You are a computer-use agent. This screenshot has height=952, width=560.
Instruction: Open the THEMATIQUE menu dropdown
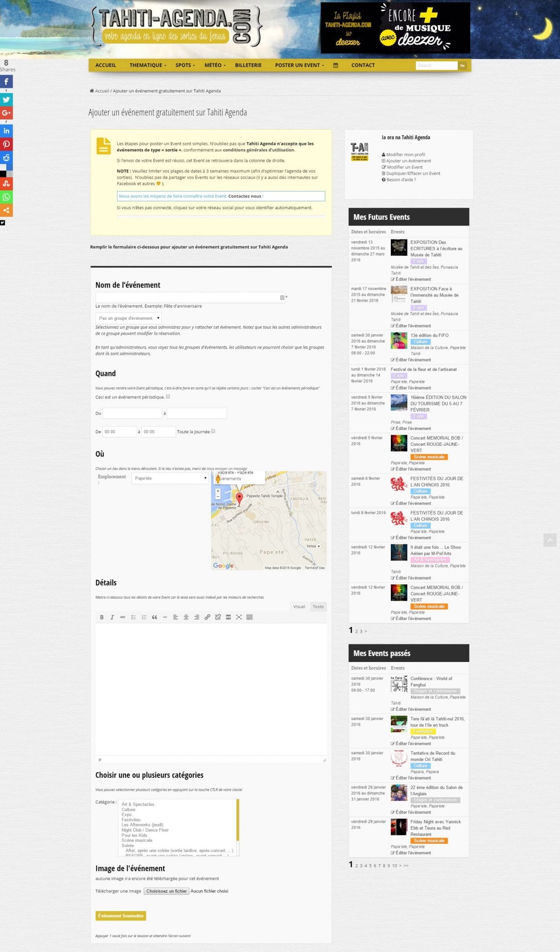click(x=147, y=66)
